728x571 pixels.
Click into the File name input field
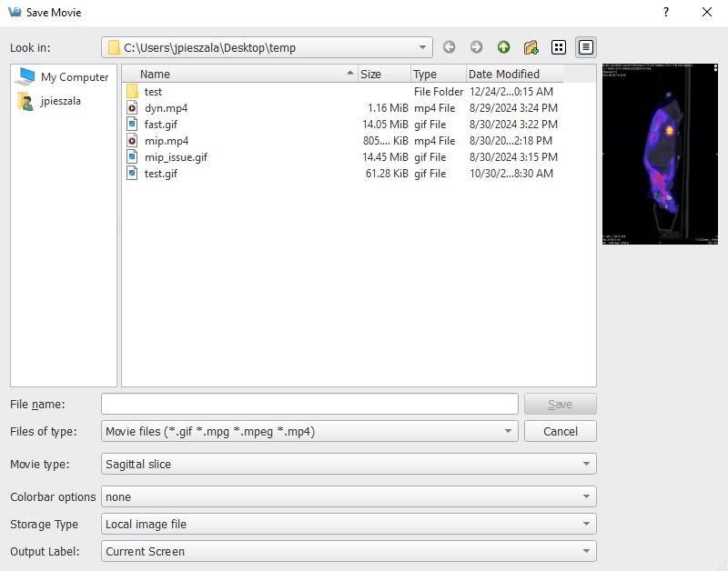[x=309, y=404]
